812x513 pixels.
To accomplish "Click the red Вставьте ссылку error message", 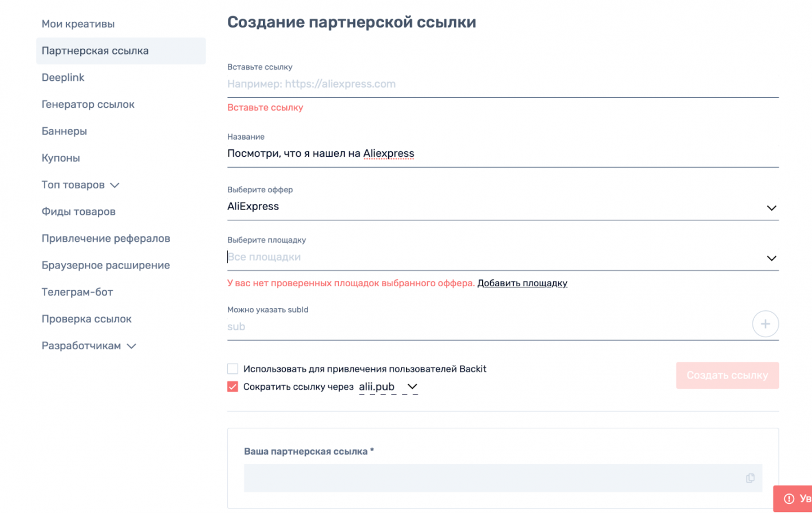I will pos(265,108).
